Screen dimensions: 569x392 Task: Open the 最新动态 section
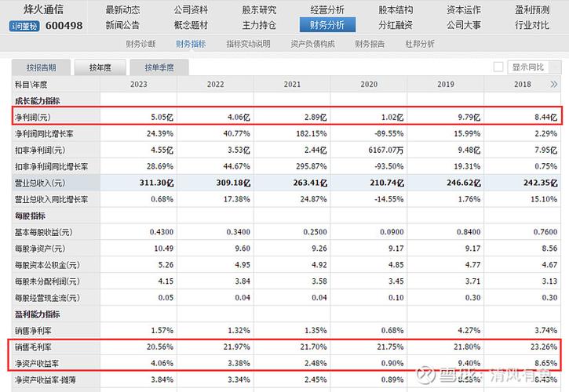(122, 9)
